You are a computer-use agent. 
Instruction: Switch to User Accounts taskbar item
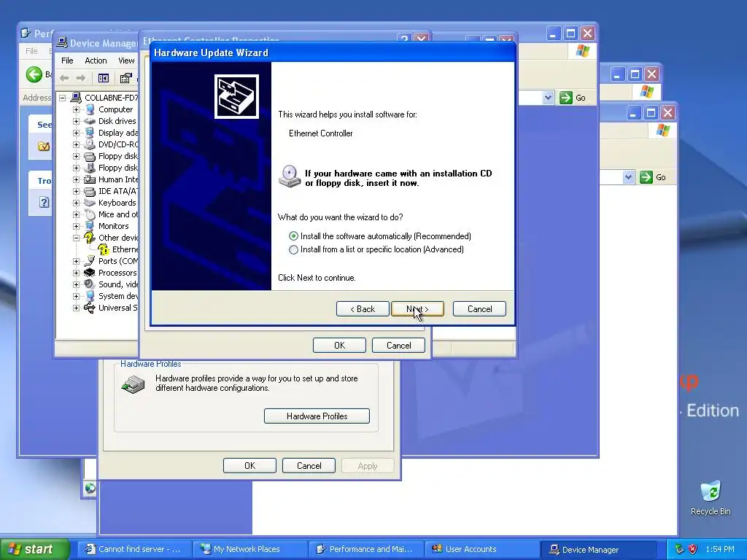pyautogui.click(x=481, y=549)
